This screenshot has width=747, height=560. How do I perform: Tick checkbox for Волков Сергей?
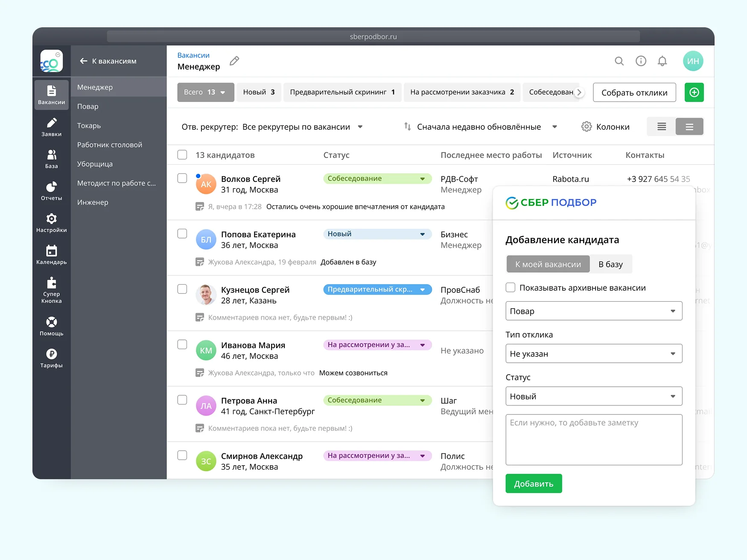click(x=182, y=178)
